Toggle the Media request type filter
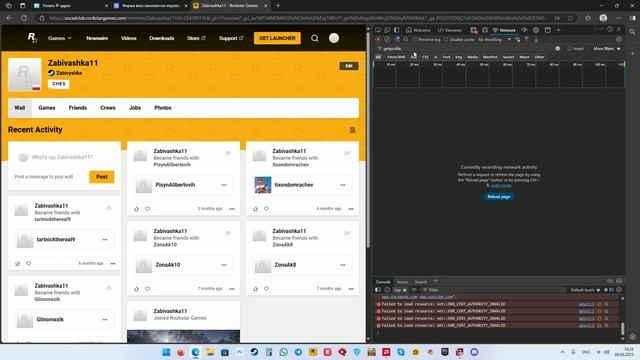Viewport: 640px width, 360px height. click(x=473, y=57)
